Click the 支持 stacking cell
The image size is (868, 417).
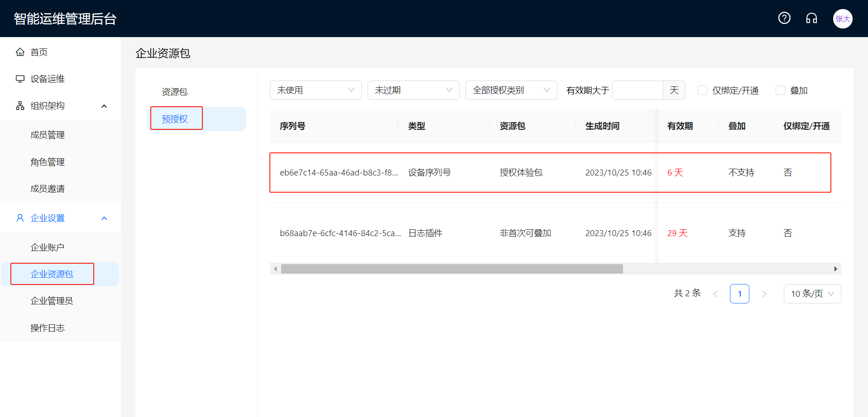coord(737,233)
